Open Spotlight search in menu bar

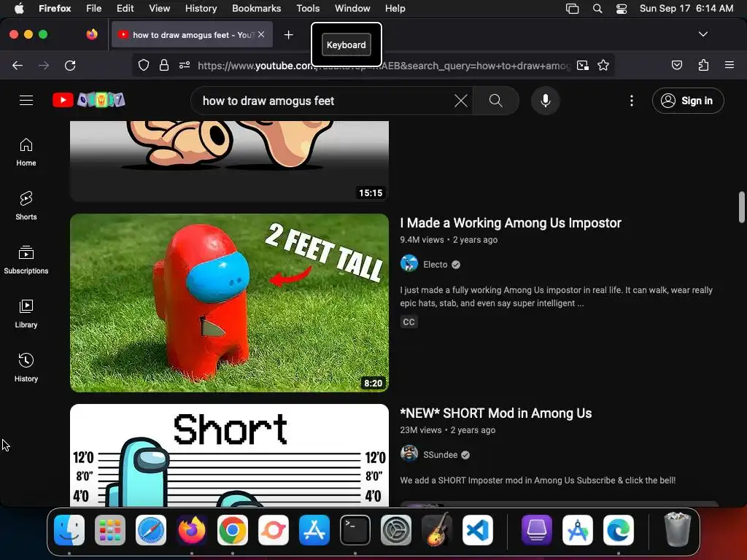(597, 8)
